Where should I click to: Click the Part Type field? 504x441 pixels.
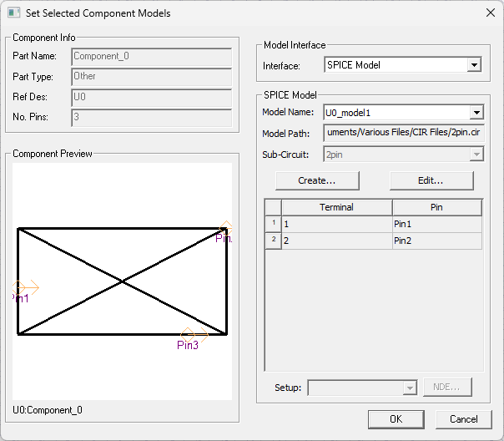151,77
